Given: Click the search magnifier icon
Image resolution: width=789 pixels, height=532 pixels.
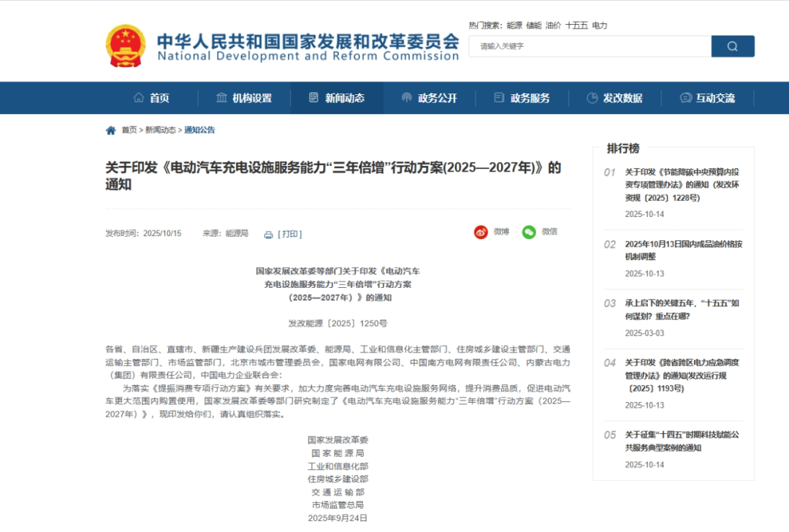Looking at the screenshot, I should point(731,45).
